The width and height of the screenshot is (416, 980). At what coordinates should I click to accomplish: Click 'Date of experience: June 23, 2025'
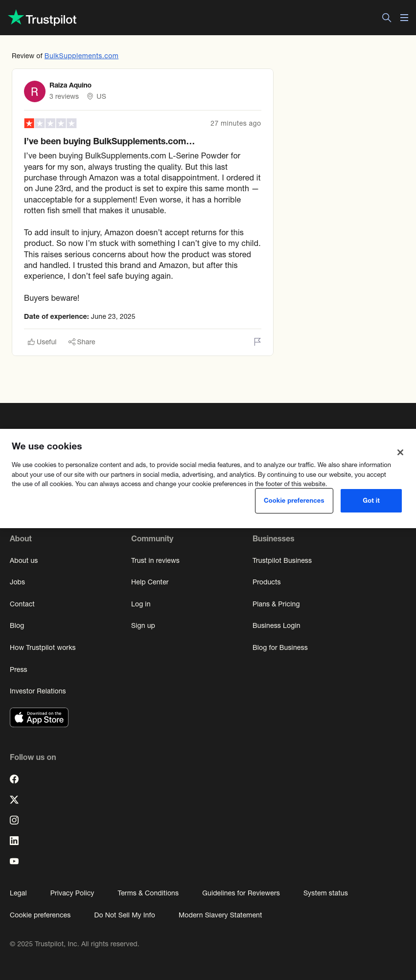tap(80, 316)
